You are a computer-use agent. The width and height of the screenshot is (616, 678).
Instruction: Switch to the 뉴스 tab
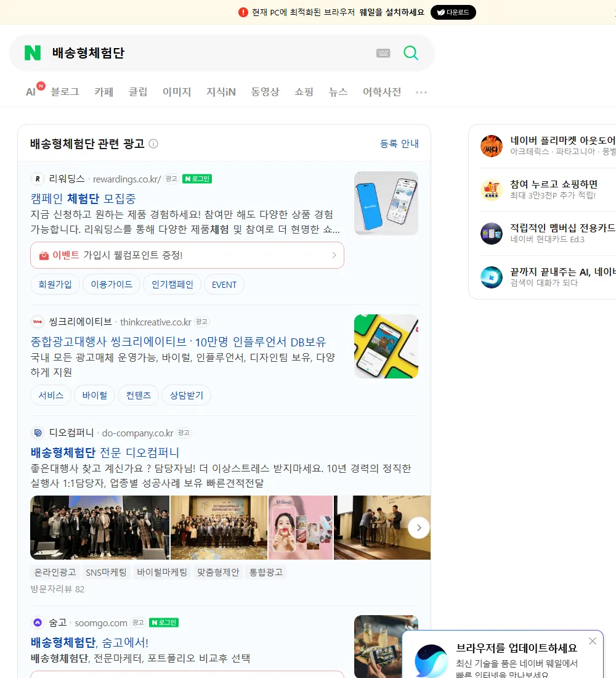click(338, 92)
